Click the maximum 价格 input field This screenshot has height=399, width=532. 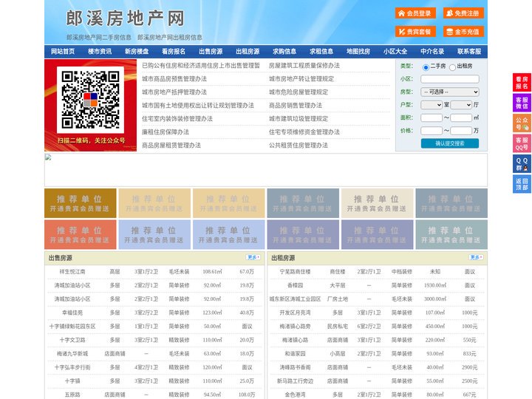coord(461,131)
